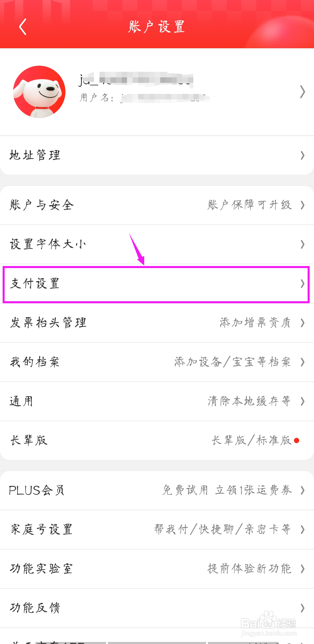Tap the back arrow icon
314x644 pixels.
(x=23, y=27)
